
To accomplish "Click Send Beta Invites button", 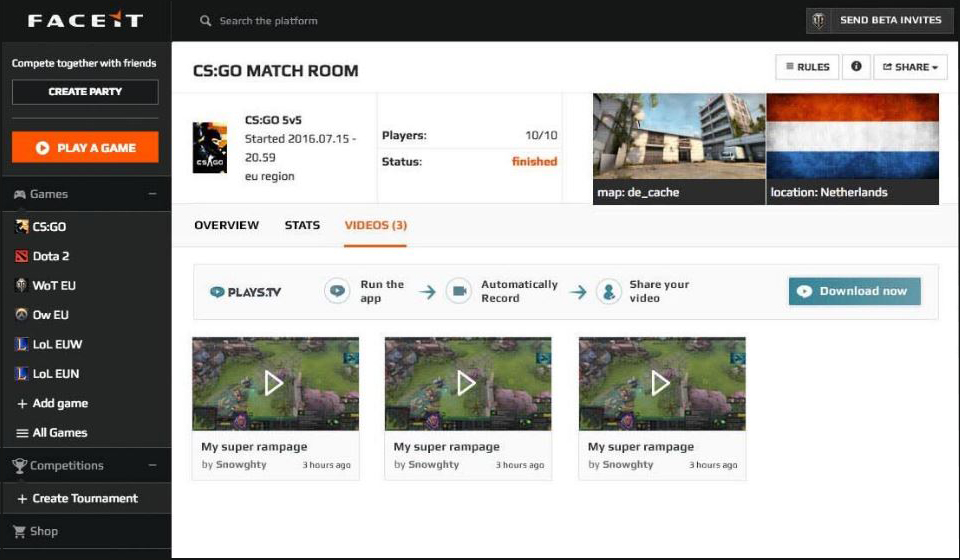I will click(x=880, y=20).
